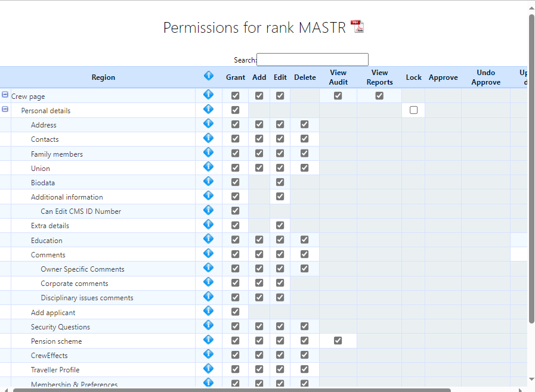Click info icon in the header row
This screenshot has width=535, height=392.
[x=208, y=76]
